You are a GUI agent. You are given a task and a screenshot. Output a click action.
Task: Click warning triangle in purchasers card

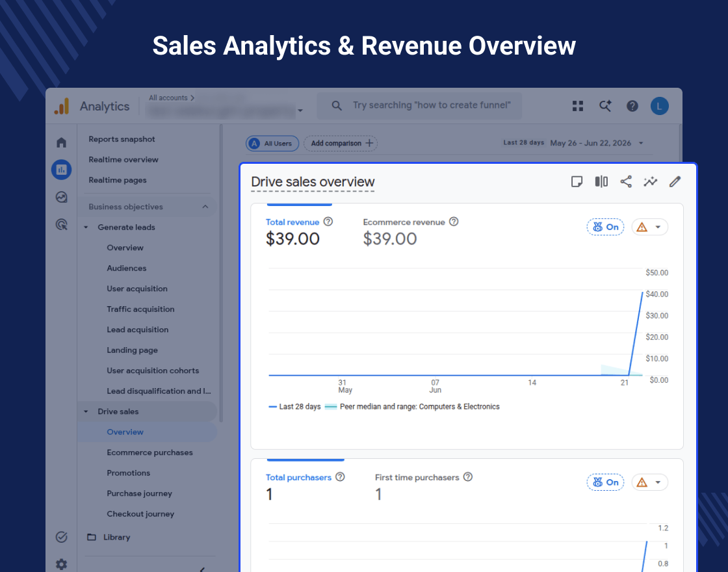point(642,482)
